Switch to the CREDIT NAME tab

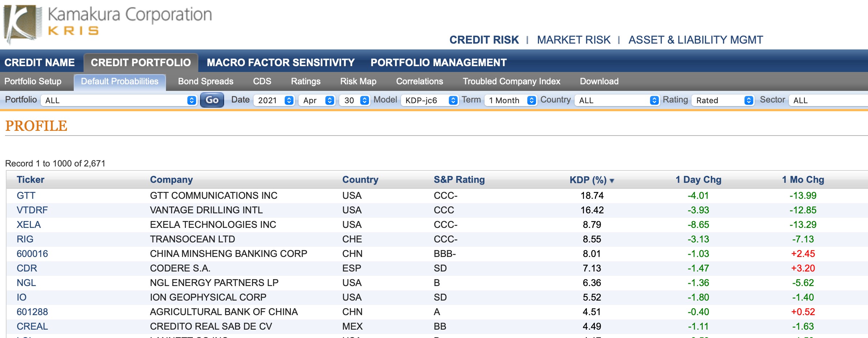click(x=40, y=63)
